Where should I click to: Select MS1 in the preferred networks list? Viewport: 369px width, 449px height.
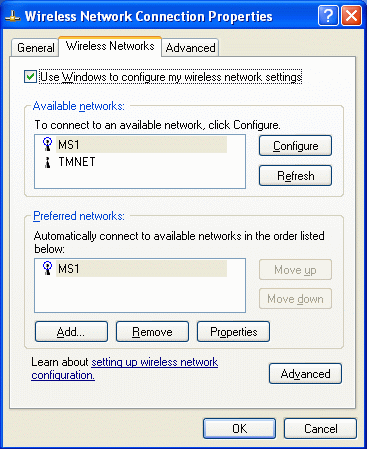pos(141,269)
